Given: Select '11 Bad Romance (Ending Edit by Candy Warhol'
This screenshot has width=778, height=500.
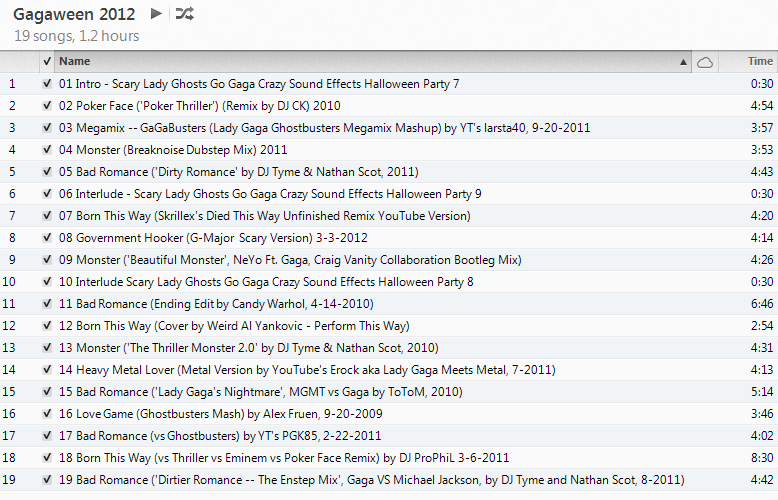Looking at the screenshot, I should [216, 304].
